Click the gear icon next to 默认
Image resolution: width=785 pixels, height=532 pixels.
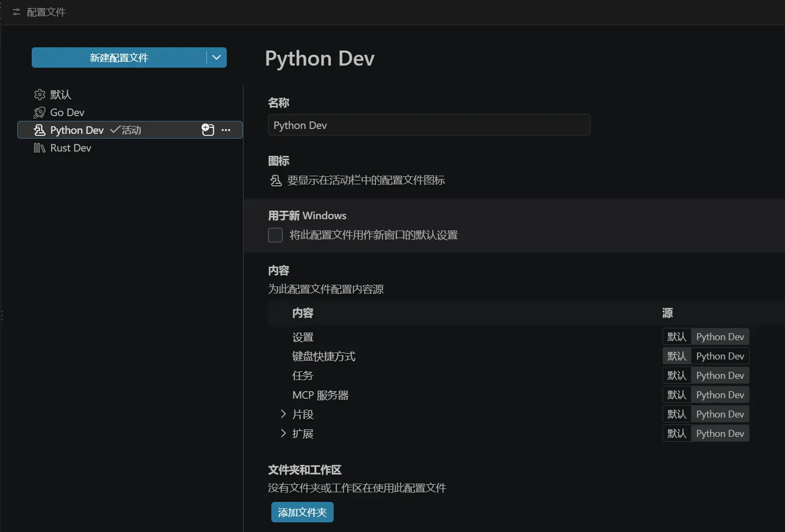point(39,95)
